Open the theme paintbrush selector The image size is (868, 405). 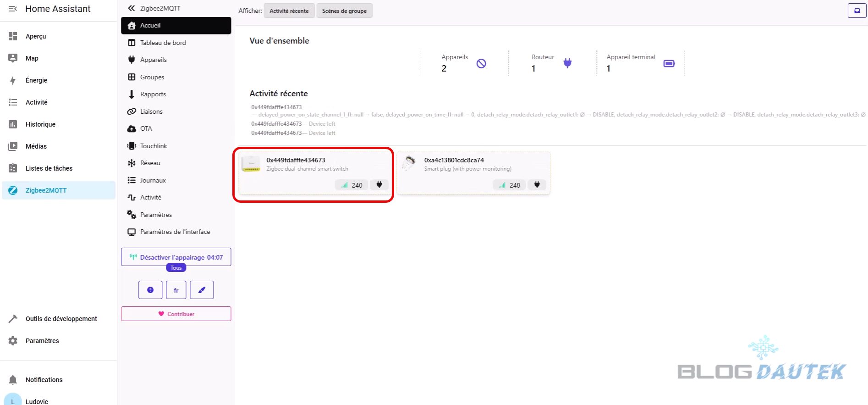(x=202, y=290)
